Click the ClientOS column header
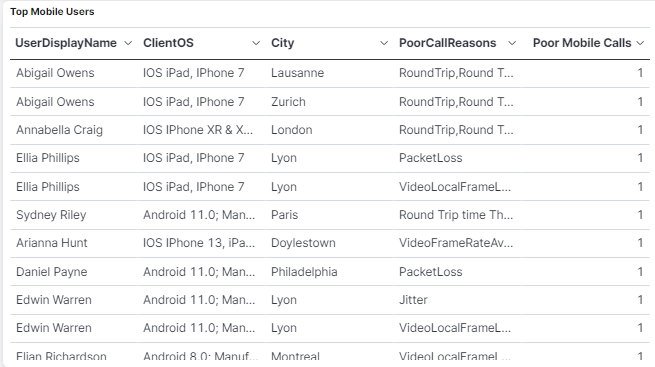 coord(168,43)
